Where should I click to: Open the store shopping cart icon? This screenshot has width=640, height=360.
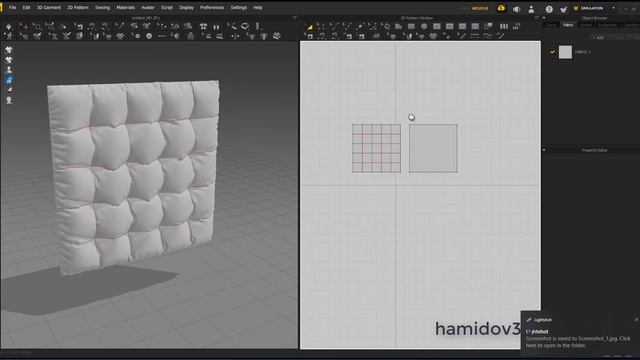(564, 8)
